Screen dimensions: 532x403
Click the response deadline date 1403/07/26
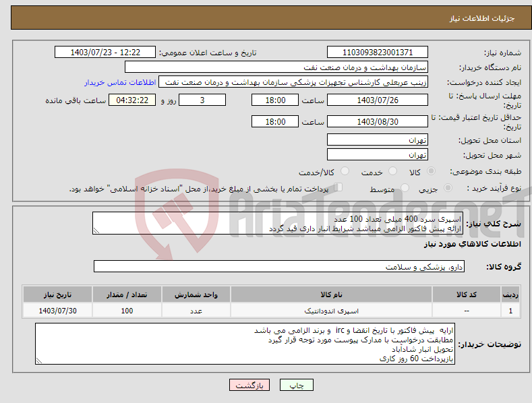pos(378,100)
